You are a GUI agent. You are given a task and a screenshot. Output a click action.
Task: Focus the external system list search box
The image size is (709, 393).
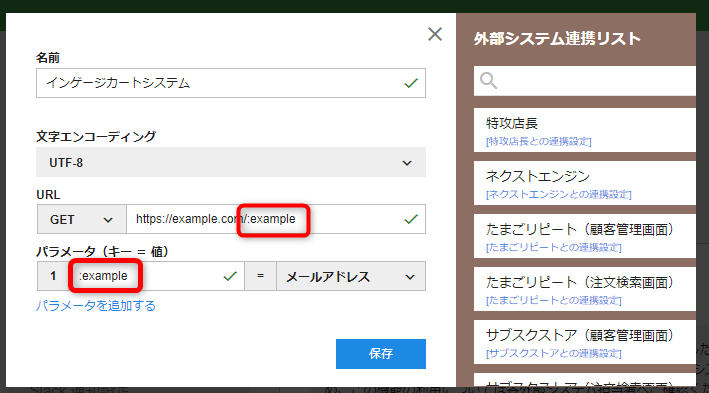coord(585,81)
